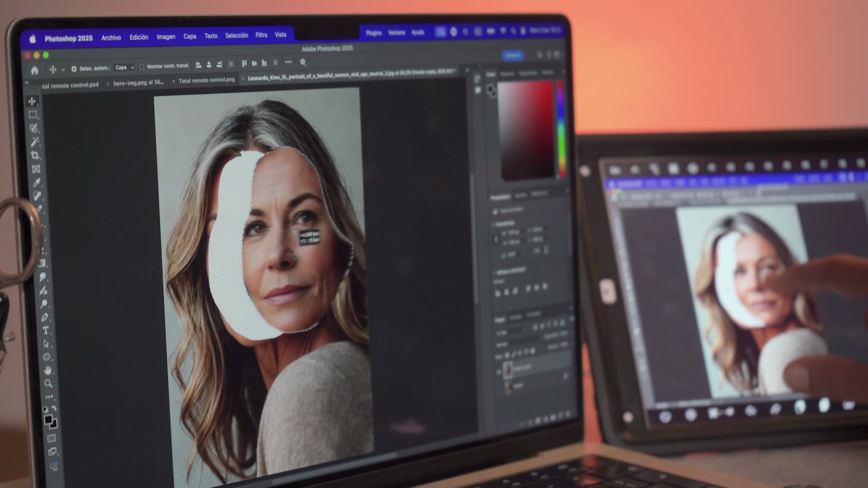Select the Crop tool
The width and height of the screenshot is (868, 488).
tap(35, 155)
